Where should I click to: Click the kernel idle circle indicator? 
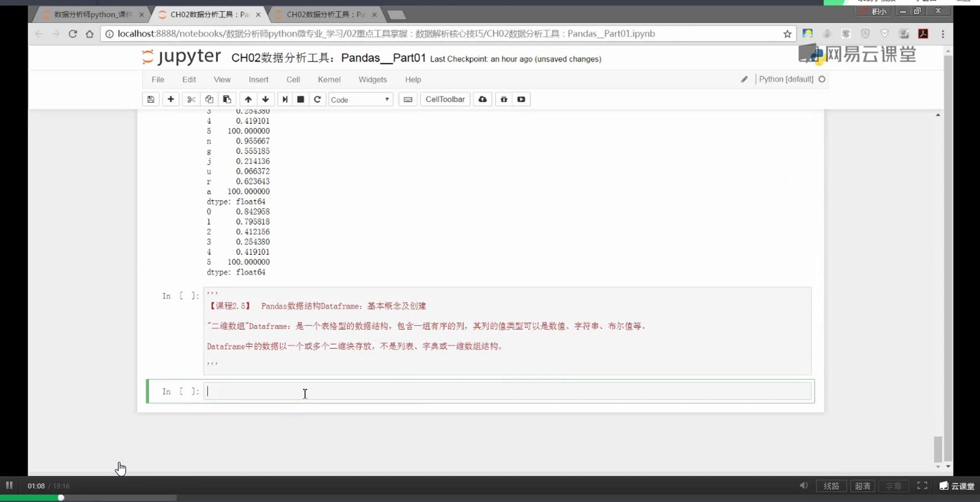point(822,79)
